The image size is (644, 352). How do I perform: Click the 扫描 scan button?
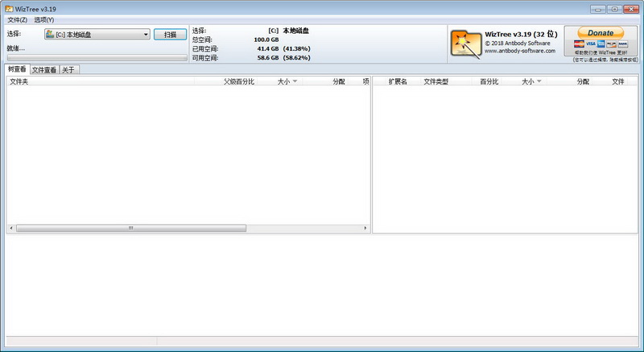pos(171,35)
